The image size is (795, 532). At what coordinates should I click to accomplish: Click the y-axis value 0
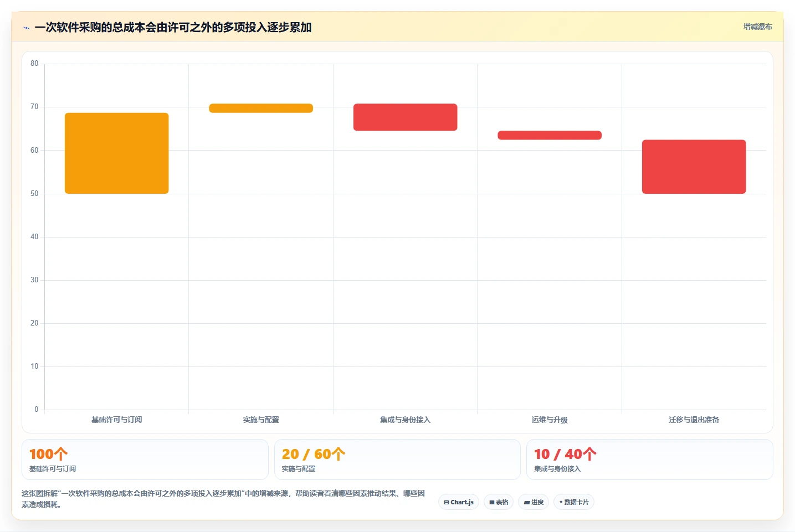coord(37,409)
